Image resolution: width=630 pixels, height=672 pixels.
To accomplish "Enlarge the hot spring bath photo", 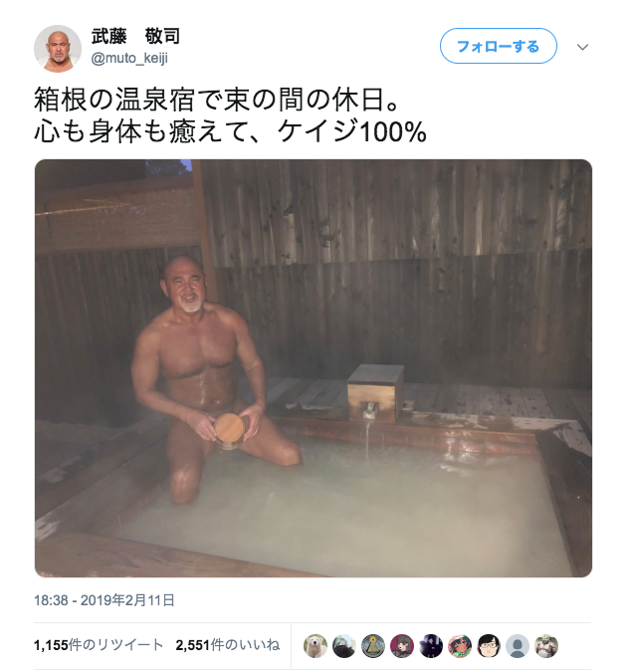I will coord(314,368).
